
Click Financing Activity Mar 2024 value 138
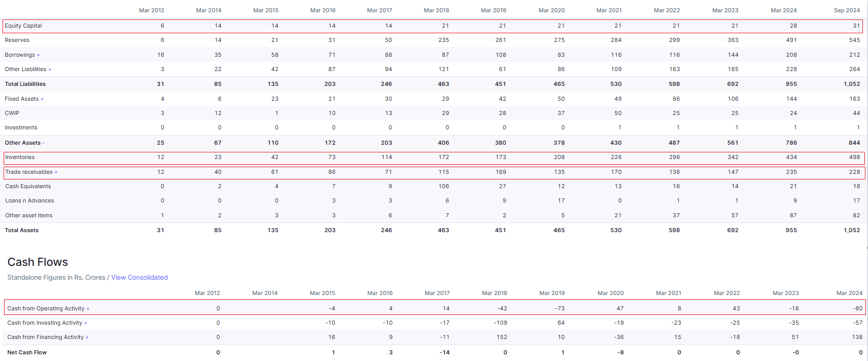857,337
